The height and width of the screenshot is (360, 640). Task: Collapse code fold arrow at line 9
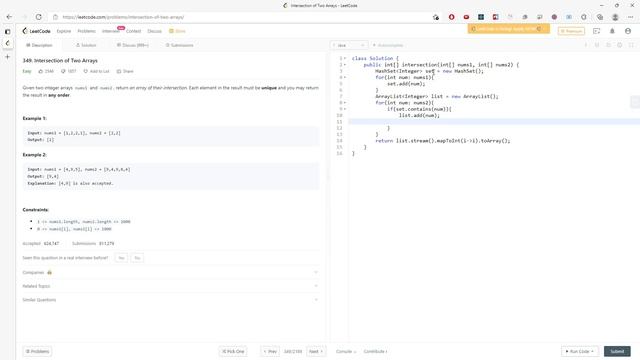coord(345,109)
